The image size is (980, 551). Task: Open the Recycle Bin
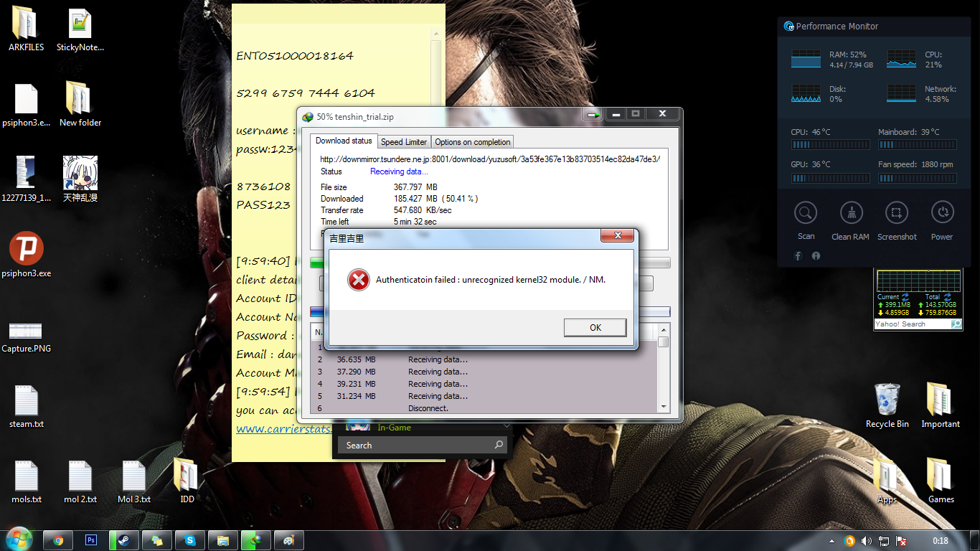(887, 406)
